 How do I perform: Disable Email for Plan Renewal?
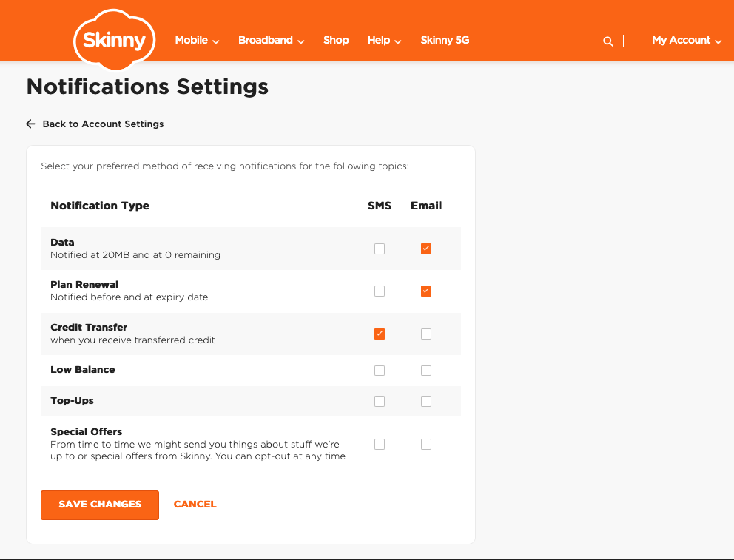[x=426, y=291]
